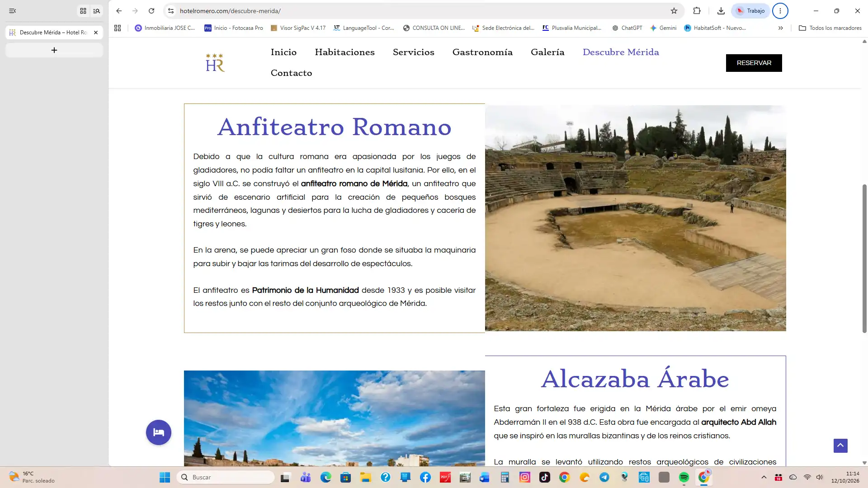Open the site information icon in address bar
This screenshot has height=488, width=868.
tap(171, 11)
